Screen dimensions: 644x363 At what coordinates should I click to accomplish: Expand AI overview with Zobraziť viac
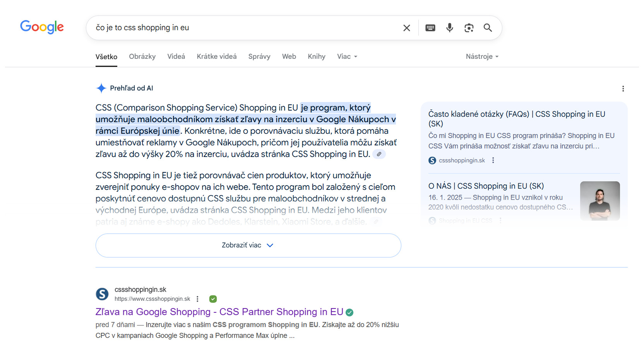click(248, 245)
